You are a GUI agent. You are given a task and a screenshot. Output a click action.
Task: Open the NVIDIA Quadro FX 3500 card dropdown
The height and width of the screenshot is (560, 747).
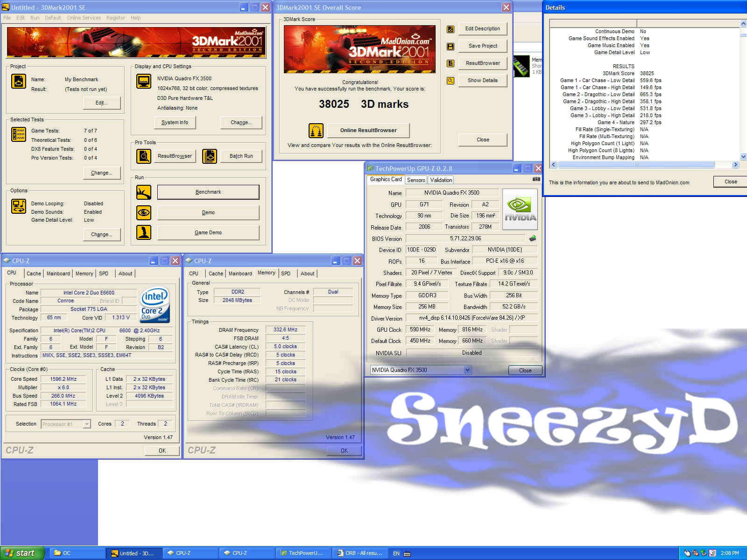click(x=421, y=370)
